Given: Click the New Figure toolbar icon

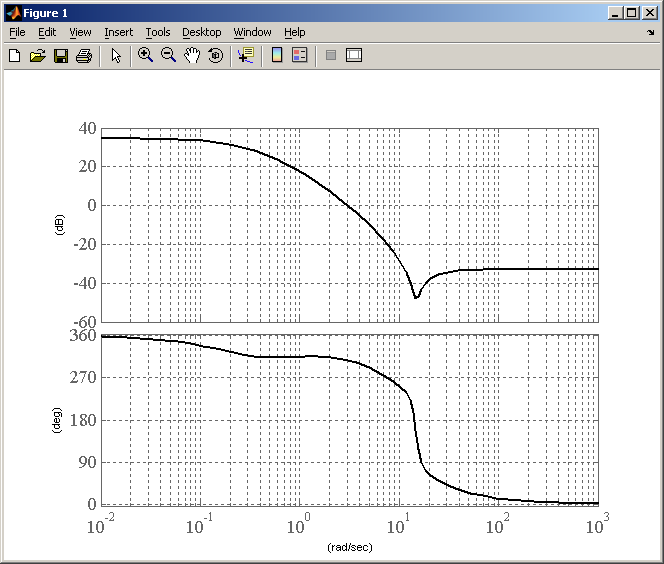Looking at the screenshot, I should [15, 55].
